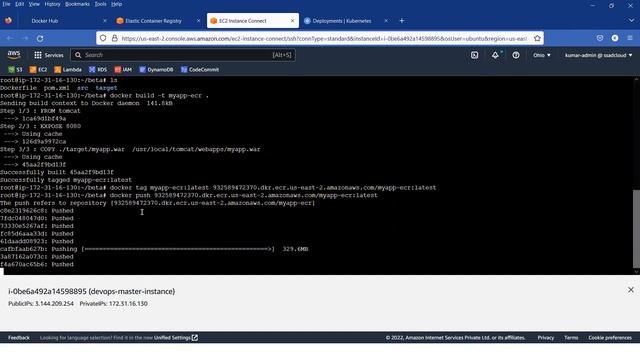Click the terminal vertical scrollbar
Viewport: 640px width, 360px height.
[636, 229]
